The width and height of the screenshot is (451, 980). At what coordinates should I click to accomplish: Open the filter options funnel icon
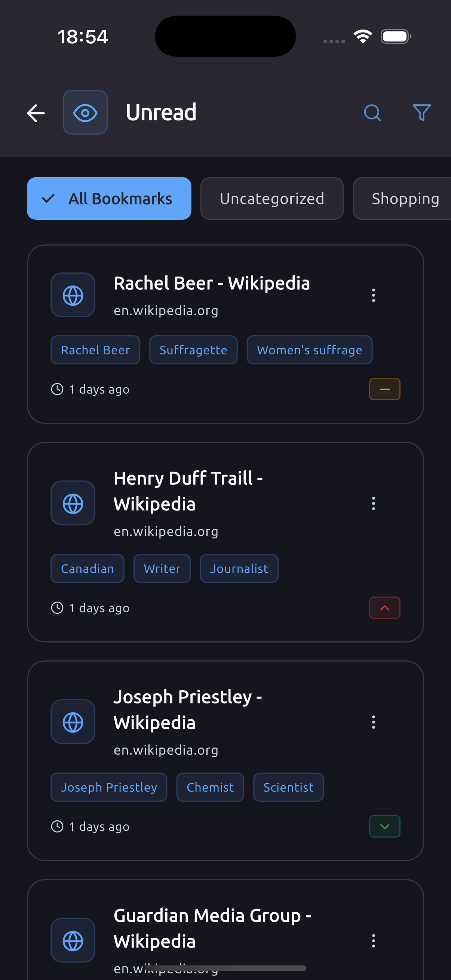pyautogui.click(x=421, y=113)
